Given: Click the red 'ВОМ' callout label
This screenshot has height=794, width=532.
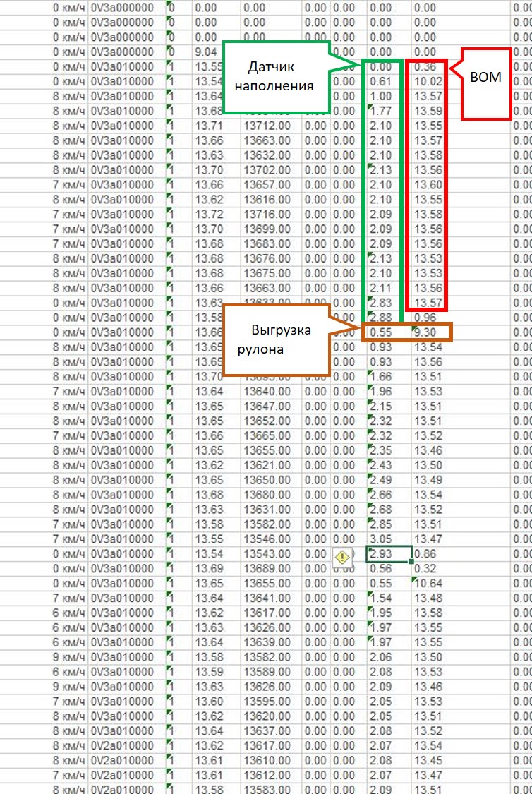Looking at the screenshot, I should point(485,79).
